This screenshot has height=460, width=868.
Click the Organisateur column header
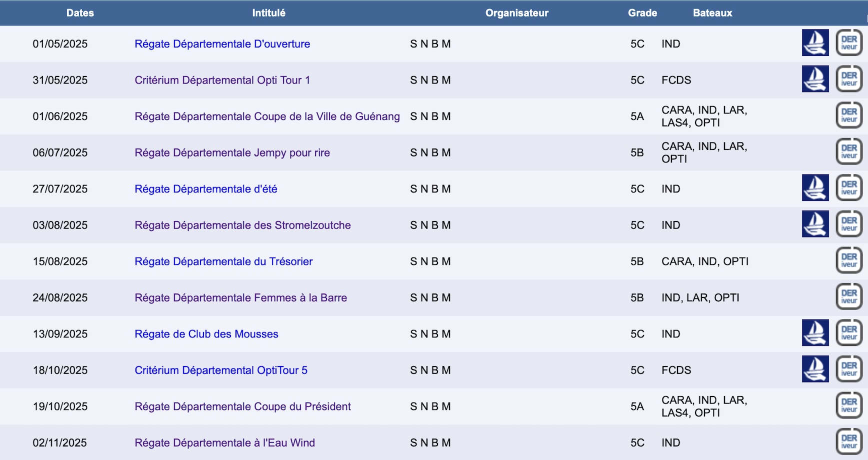point(517,13)
